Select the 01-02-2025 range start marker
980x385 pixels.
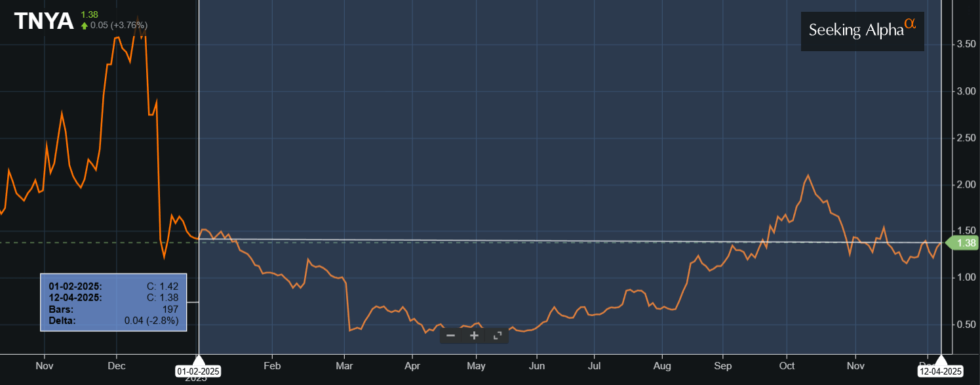[x=198, y=371]
